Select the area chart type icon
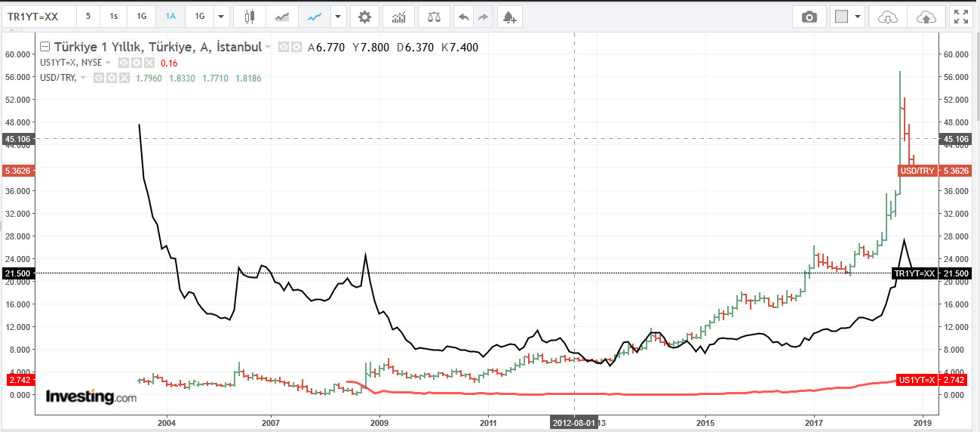 click(282, 17)
